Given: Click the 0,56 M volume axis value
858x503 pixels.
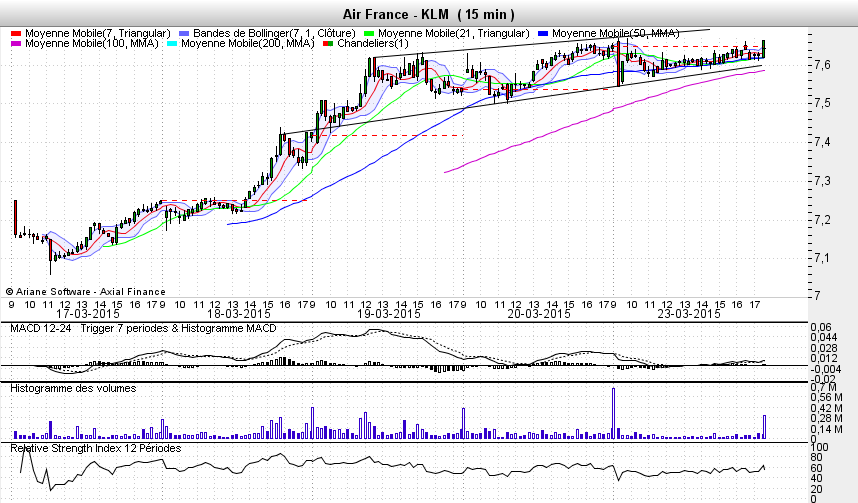Looking at the screenshot, I should tap(826, 398).
